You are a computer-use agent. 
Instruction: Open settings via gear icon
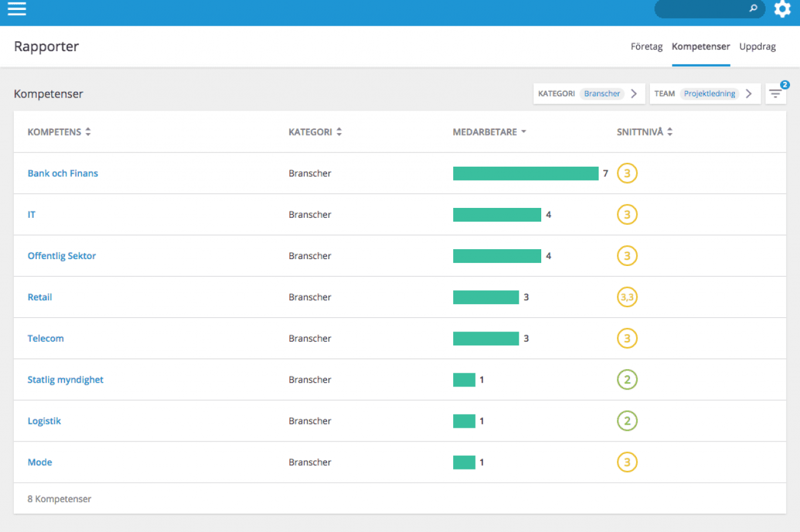tap(782, 9)
